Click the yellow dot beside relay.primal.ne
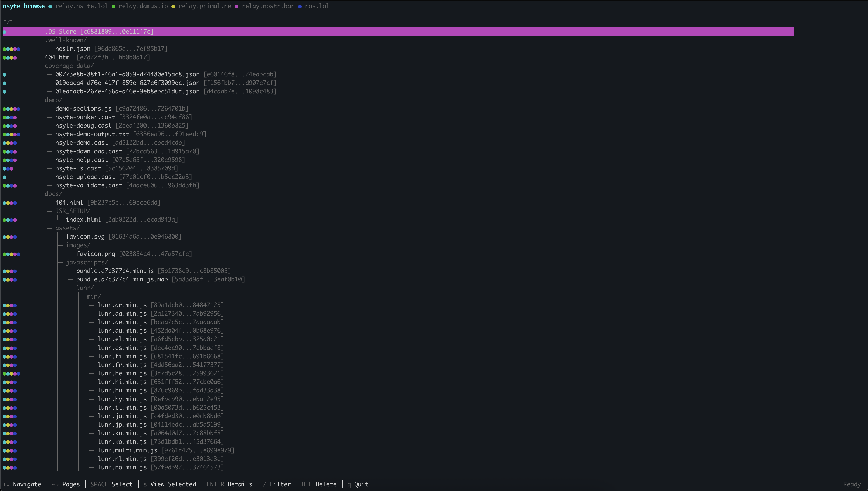 coord(173,6)
